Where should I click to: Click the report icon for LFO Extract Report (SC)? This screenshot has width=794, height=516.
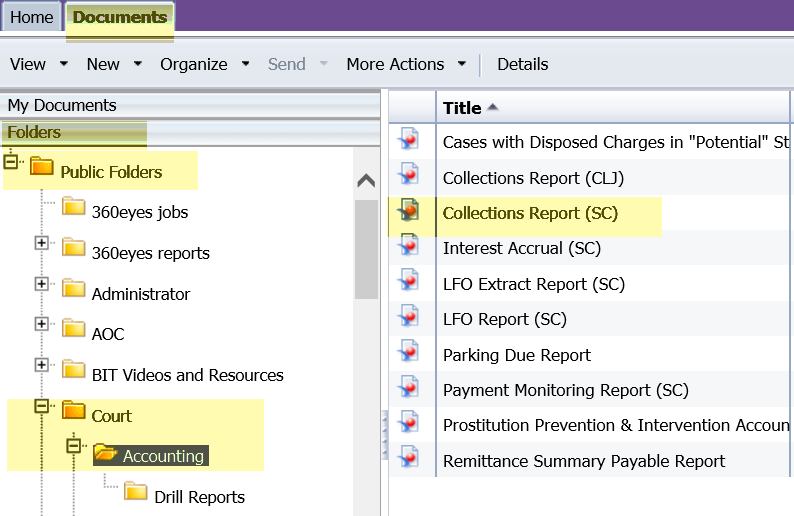pyautogui.click(x=409, y=281)
